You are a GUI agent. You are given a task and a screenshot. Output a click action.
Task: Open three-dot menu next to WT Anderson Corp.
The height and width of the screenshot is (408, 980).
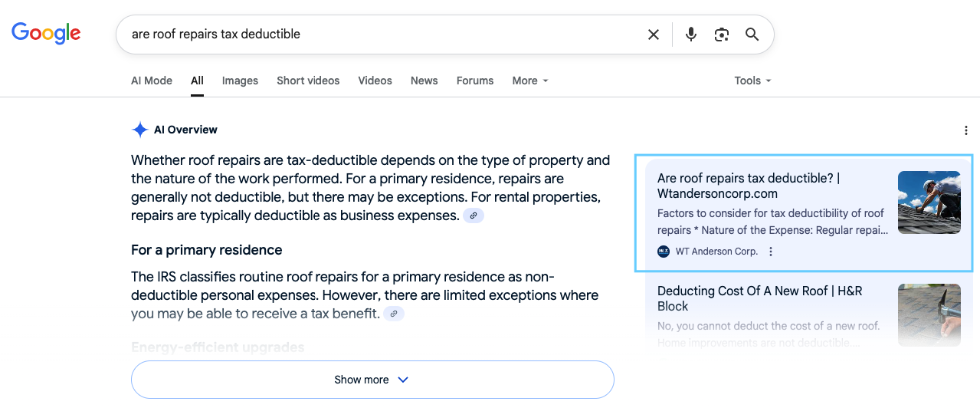(771, 252)
